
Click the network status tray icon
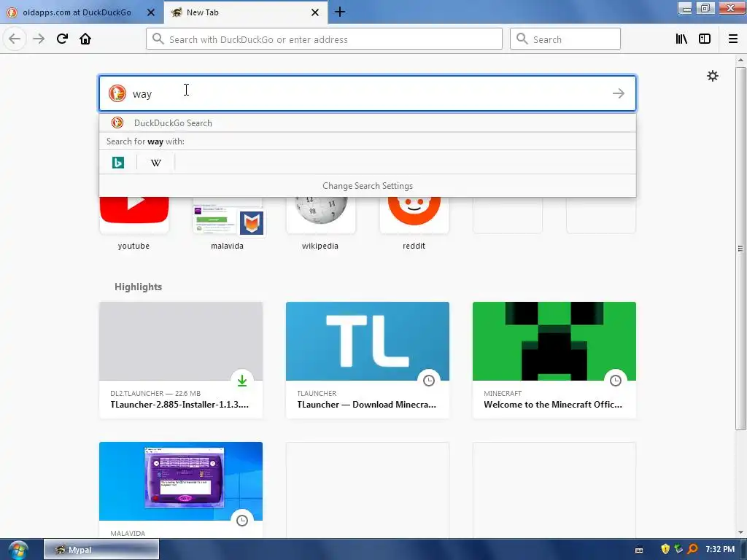(x=679, y=549)
